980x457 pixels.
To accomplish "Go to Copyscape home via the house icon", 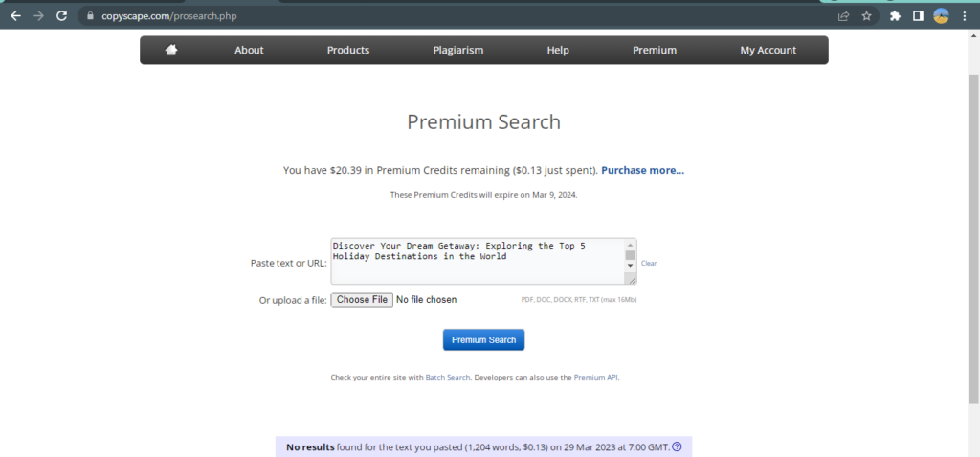I will [x=171, y=50].
